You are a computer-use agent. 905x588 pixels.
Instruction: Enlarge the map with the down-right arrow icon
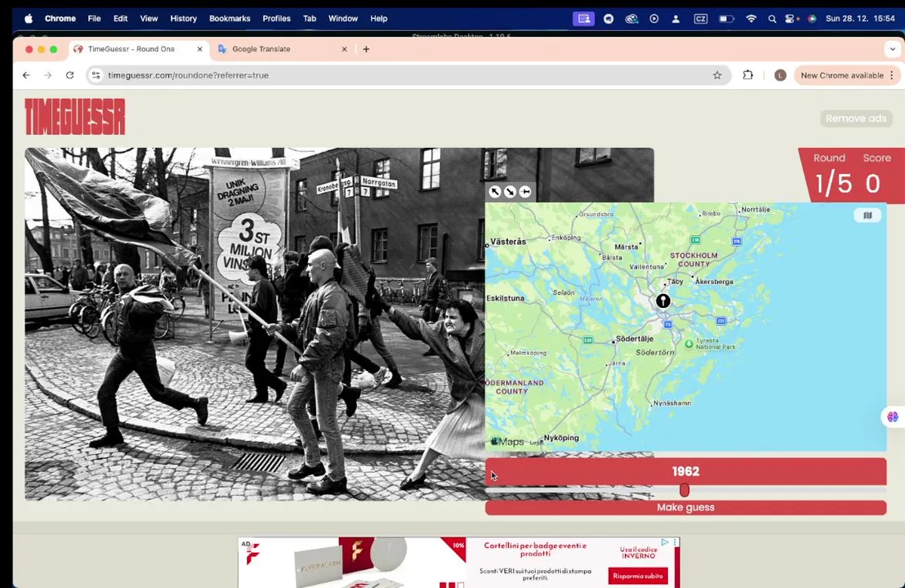click(x=510, y=192)
